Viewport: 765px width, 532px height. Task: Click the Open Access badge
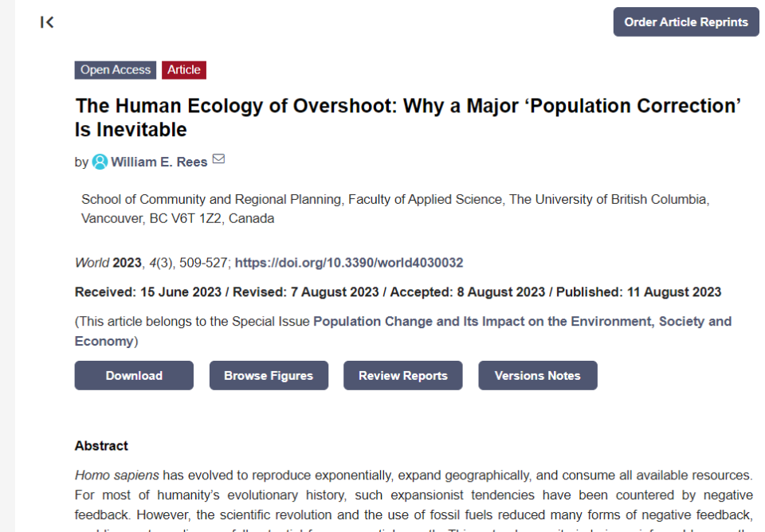(116, 70)
